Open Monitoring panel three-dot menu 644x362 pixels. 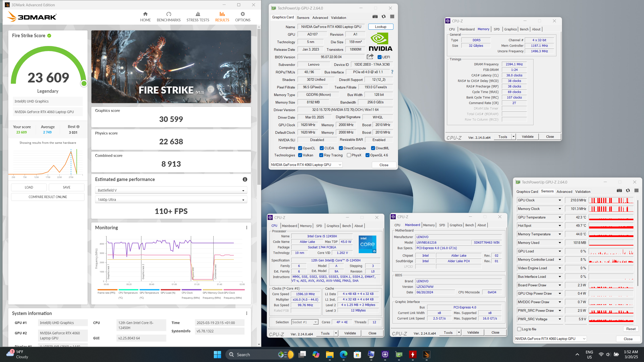tap(247, 228)
